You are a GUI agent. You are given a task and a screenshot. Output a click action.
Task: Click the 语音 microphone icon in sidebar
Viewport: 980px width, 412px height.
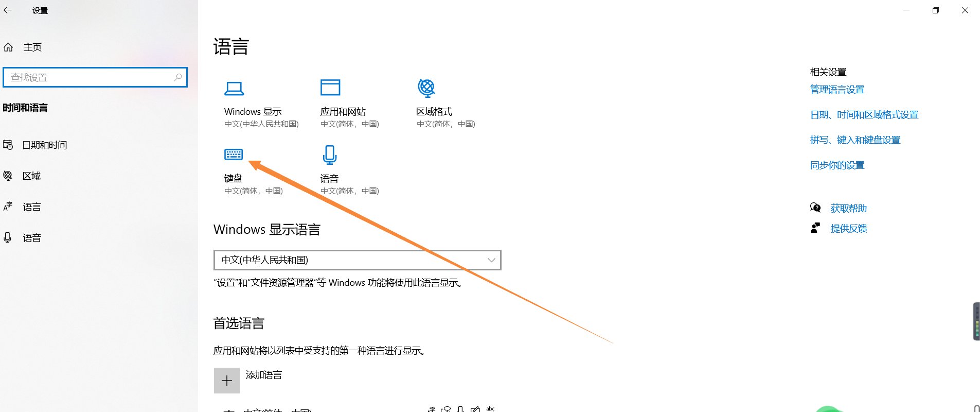point(7,237)
